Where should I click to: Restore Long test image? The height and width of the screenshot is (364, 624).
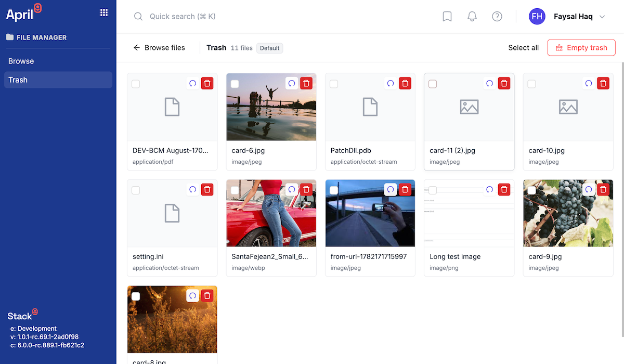point(489,189)
